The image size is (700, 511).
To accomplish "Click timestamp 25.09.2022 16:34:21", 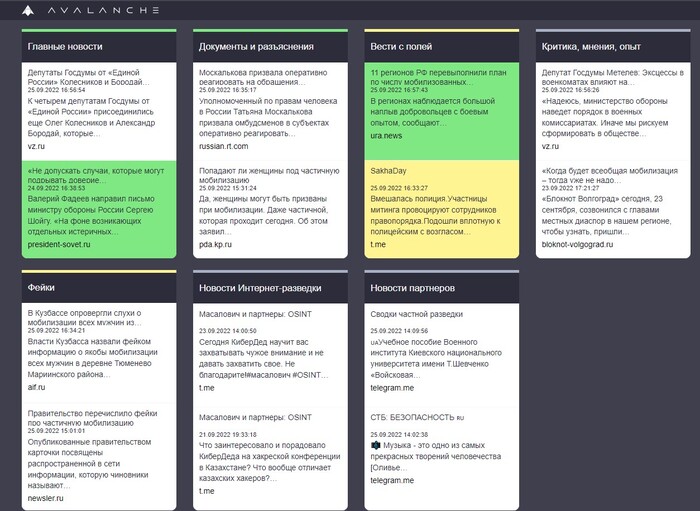I will [x=56, y=330].
